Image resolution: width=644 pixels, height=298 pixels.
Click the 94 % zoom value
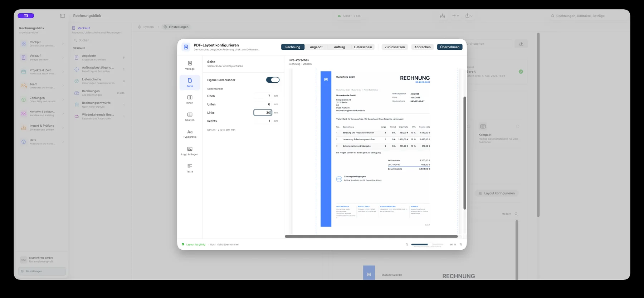tap(453, 245)
